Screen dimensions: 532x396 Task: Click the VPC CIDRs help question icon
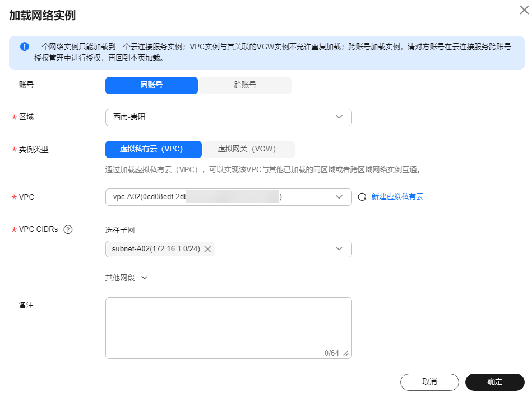[68, 229]
